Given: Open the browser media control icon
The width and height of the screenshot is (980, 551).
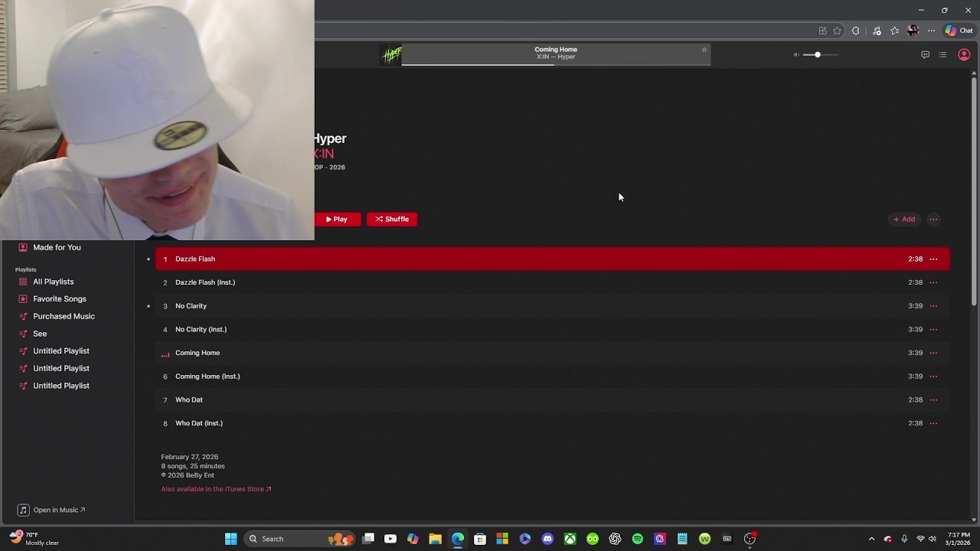Looking at the screenshot, I should tap(877, 31).
